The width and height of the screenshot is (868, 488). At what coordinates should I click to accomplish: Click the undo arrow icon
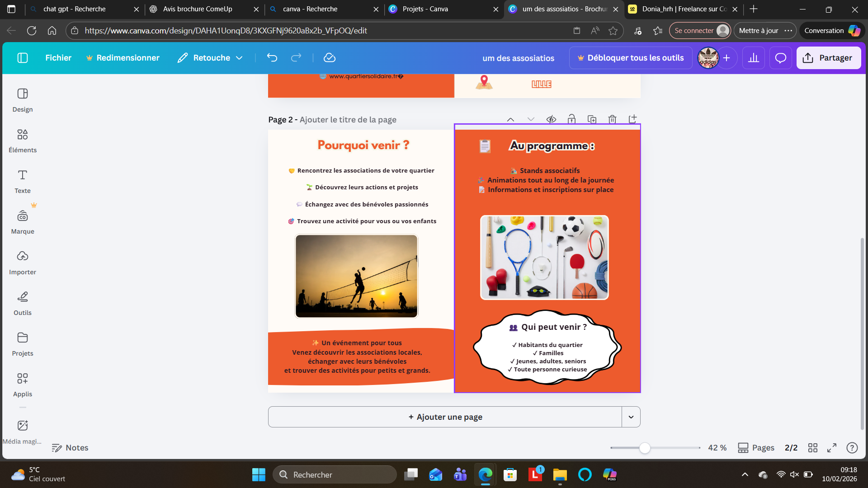(272, 58)
